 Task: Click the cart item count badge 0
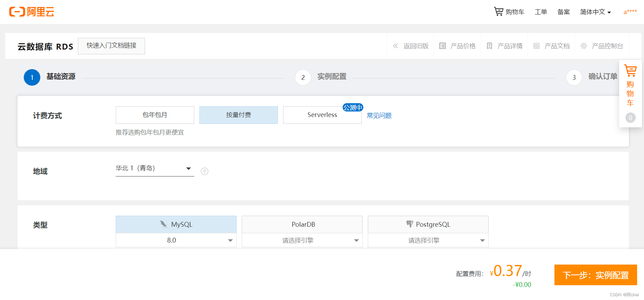[x=630, y=118]
